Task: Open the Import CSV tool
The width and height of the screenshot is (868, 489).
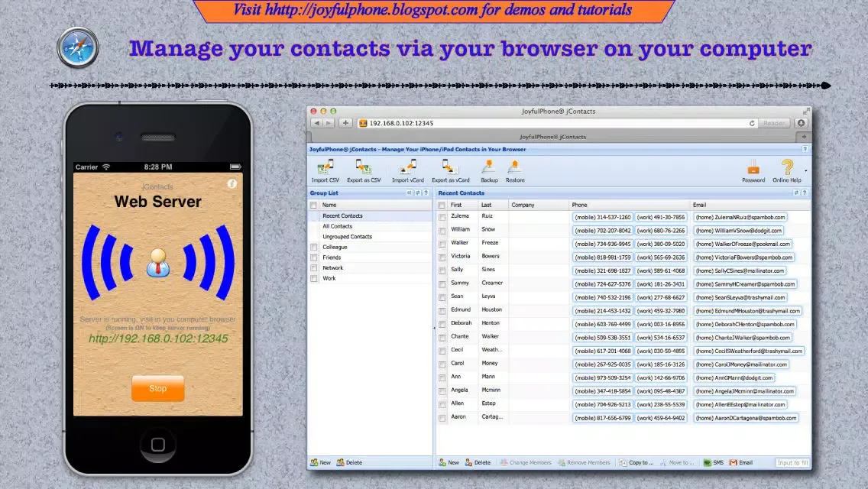Action: 325,171
